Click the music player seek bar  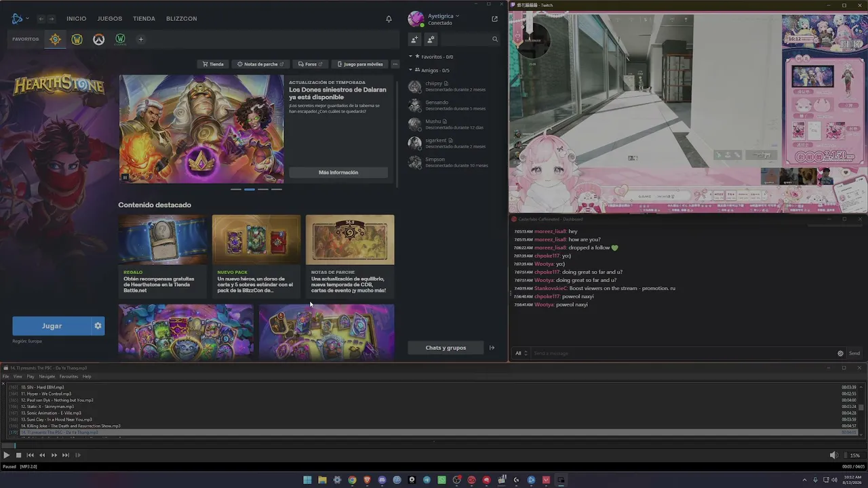(434, 445)
